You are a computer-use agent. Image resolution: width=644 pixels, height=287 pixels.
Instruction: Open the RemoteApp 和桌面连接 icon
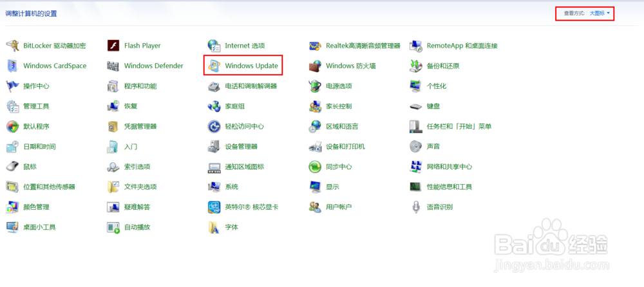coord(416,46)
